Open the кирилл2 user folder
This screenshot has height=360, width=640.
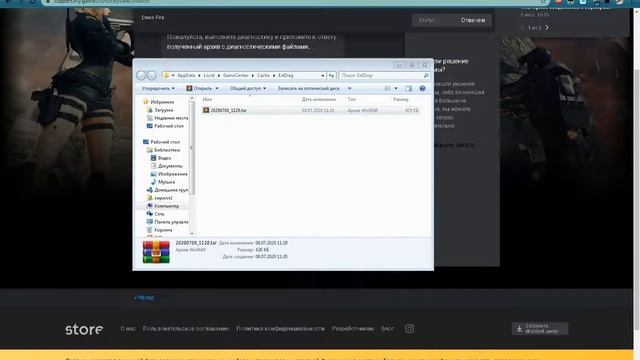[160, 198]
